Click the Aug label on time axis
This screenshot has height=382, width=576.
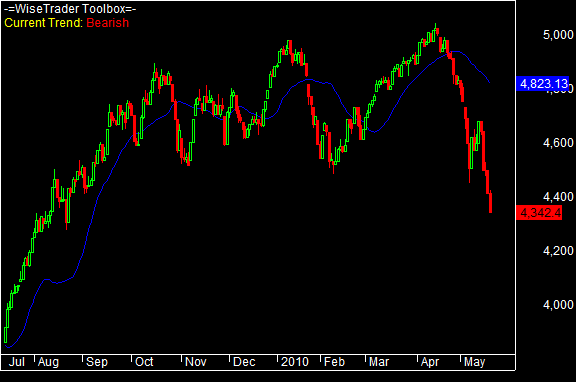coord(48,362)
